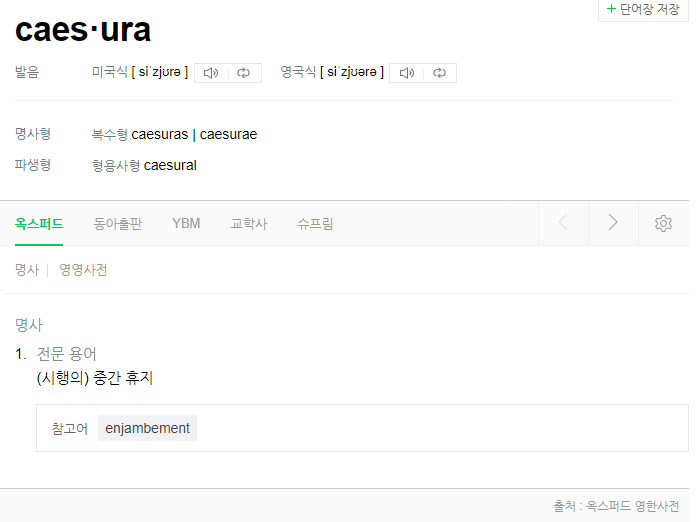The image size is (696, 522).
Task: Click the 발음 label
Action: [x=27, y=72]
